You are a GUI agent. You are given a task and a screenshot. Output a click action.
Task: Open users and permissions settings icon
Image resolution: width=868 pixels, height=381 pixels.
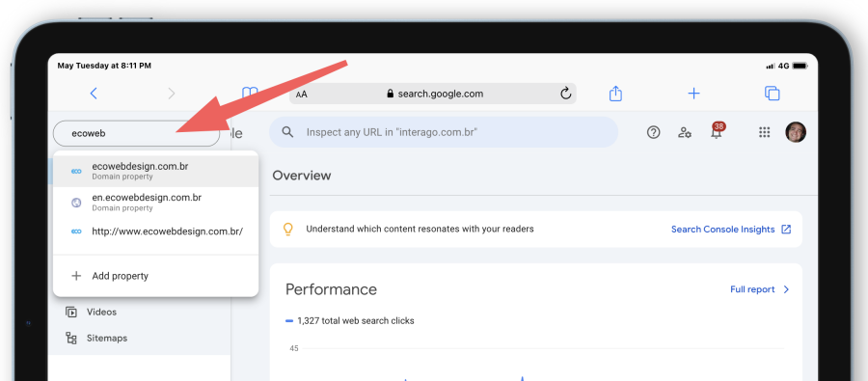[x=685, y=132]
